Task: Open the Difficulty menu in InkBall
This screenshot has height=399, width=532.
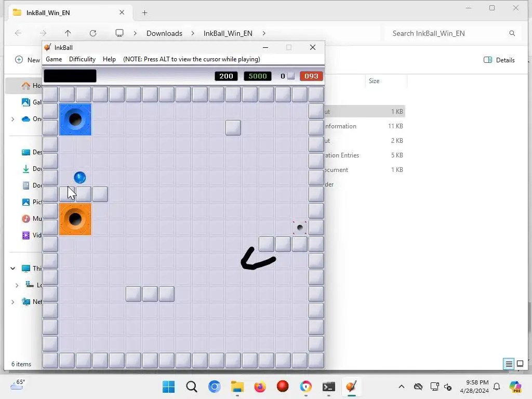Action: point(82,59)
